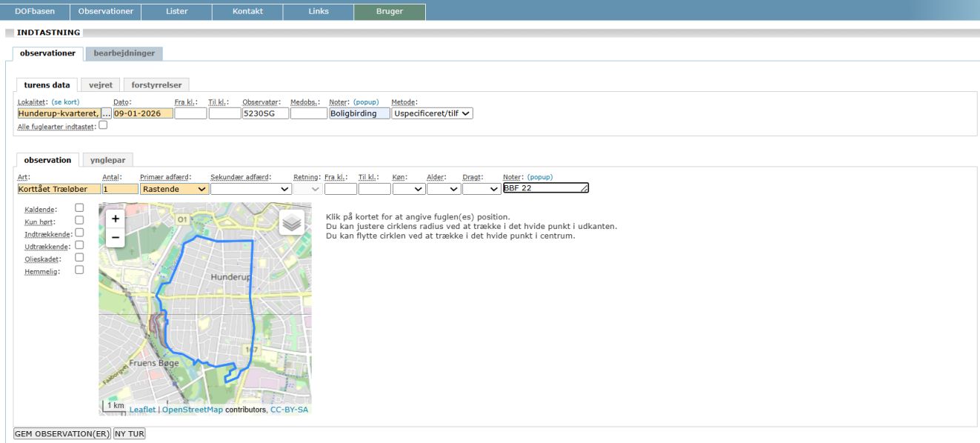980x443 pixels.
Task: Expand the Metode dropdown
Action: click(x=433, y=113)
